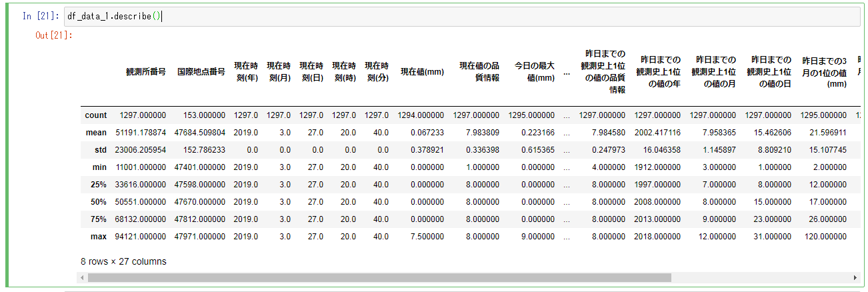Click the horizontal scrollbar thumb
868x292 pixels.
coord(379,277)
